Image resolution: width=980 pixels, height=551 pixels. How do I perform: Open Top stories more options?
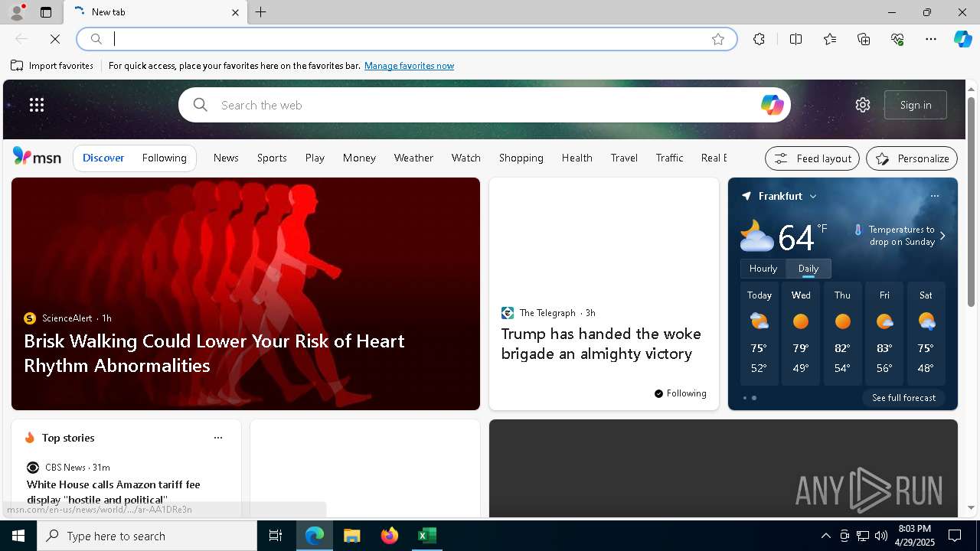pyautogui.click(x=218, y=438)
